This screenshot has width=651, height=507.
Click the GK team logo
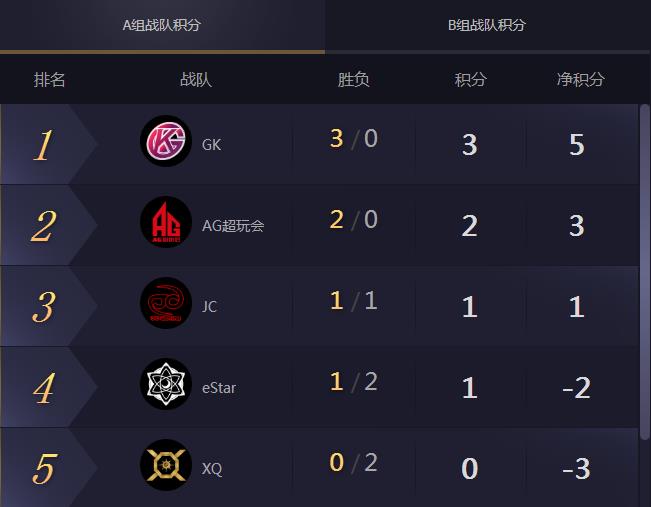point(166,142)
